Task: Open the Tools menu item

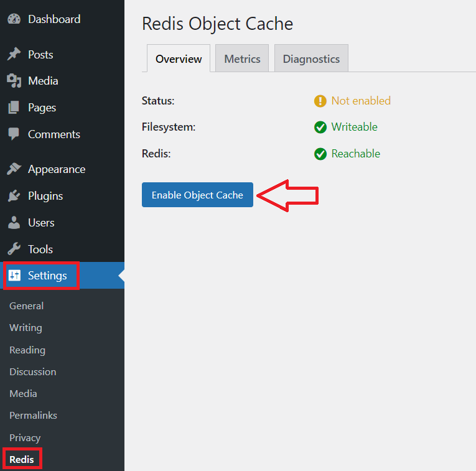Action: [x=62, y=249]
